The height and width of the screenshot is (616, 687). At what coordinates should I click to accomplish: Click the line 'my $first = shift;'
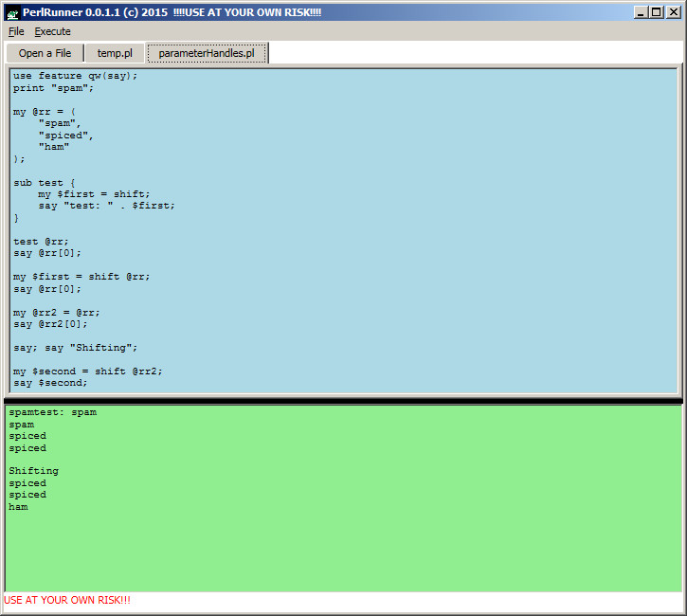94,194
